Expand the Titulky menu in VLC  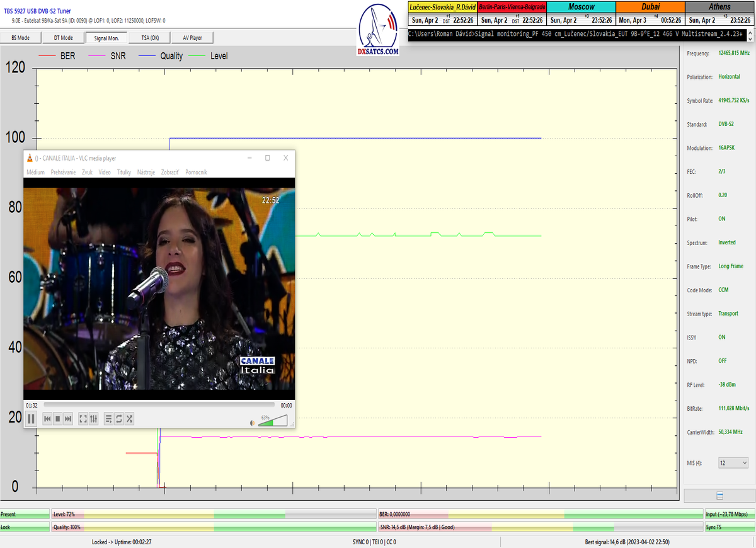(x=123, y=172)
